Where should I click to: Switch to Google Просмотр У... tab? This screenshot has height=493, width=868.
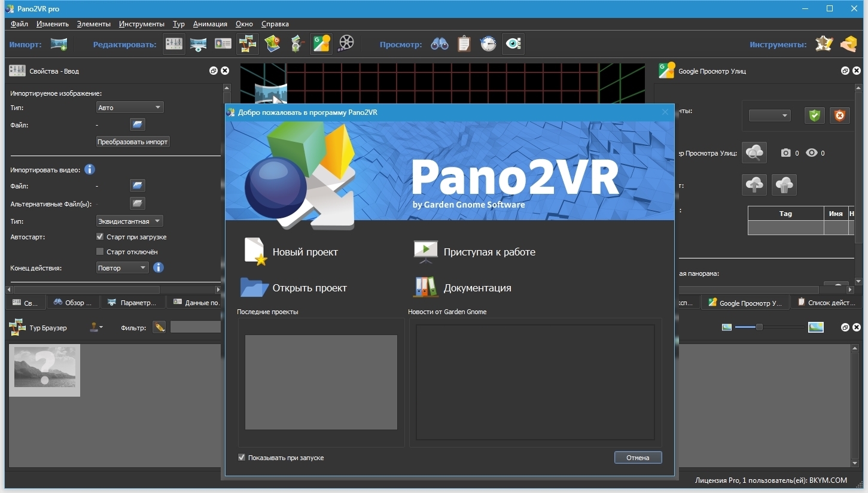pyautogui.click(x=745, y=303)
